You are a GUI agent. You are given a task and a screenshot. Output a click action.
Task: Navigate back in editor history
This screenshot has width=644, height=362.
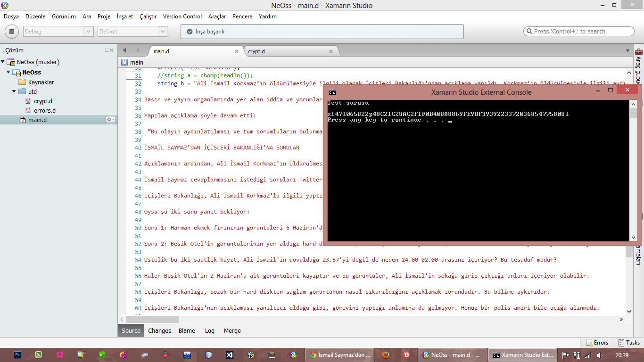tap(124, 50)
